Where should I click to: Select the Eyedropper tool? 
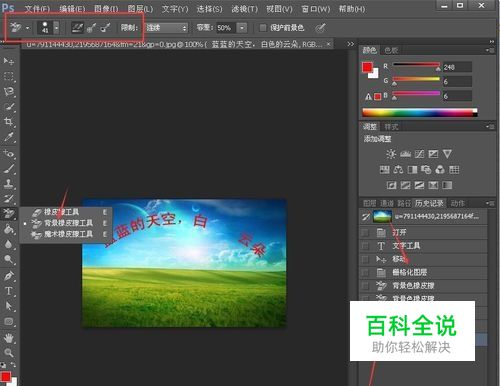[8, 137]
